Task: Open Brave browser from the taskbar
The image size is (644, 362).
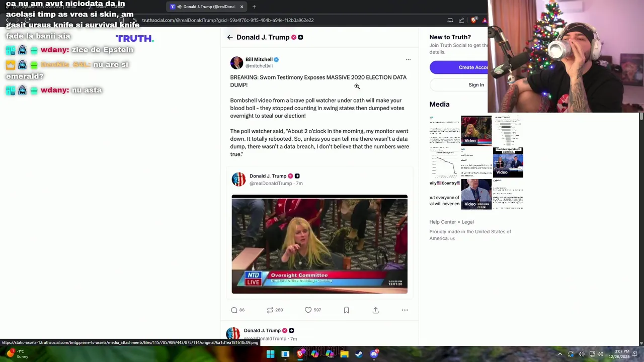Action: tap(300, 354)
